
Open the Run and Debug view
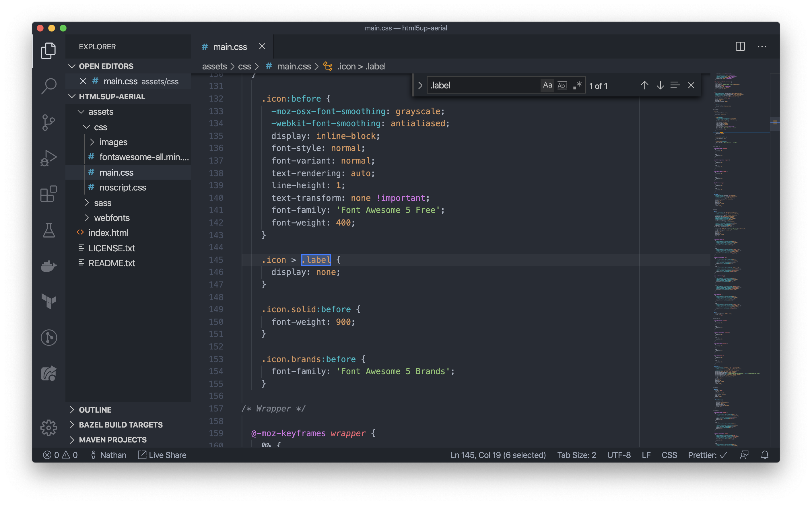49,158
